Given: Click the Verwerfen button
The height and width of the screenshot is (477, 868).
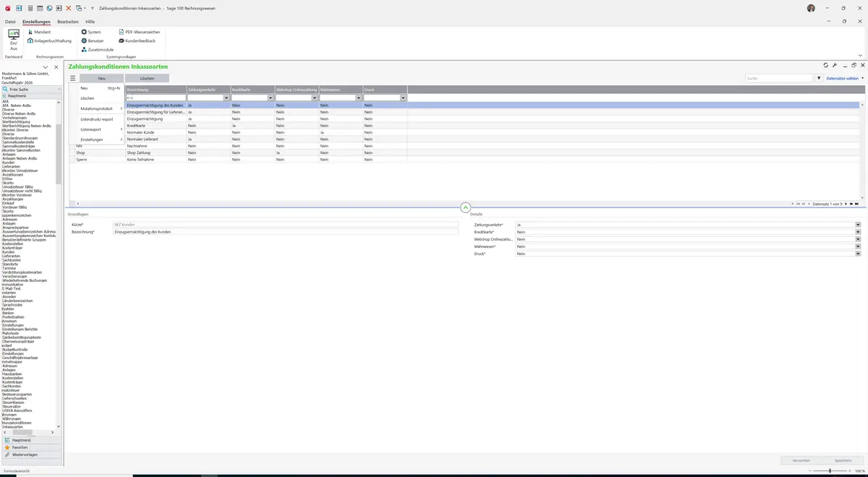Looking at the screenshot, I should (801, 460).
